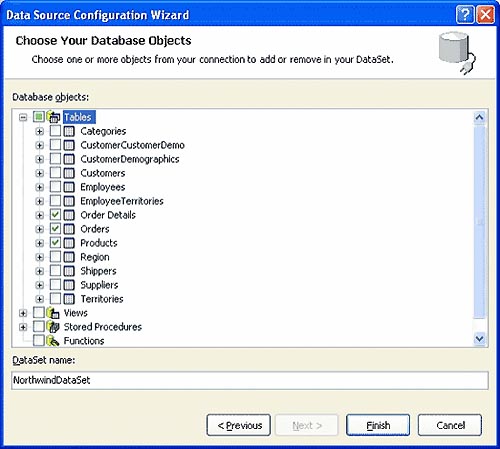
Task: Click the Tables folder icon
Action: point(53,117)
